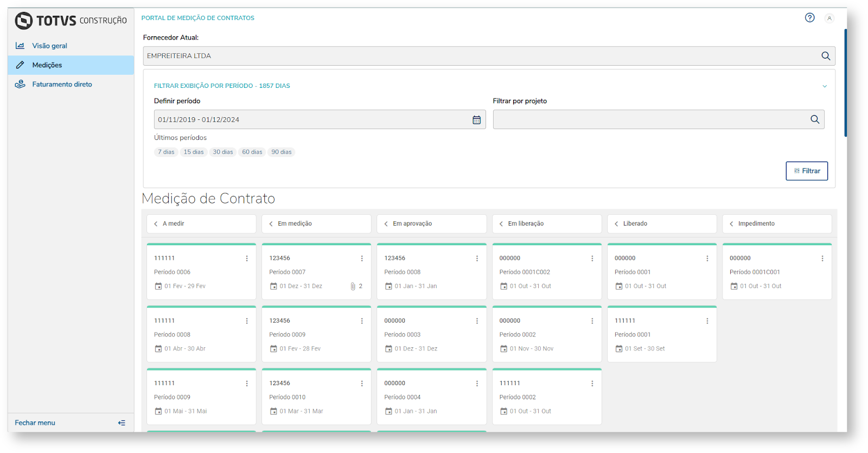Image resolution: width=868 pixels, height=453 pixels.
Task: Open options menu on 000000 Período 0001 card
Action: [707, 259]
